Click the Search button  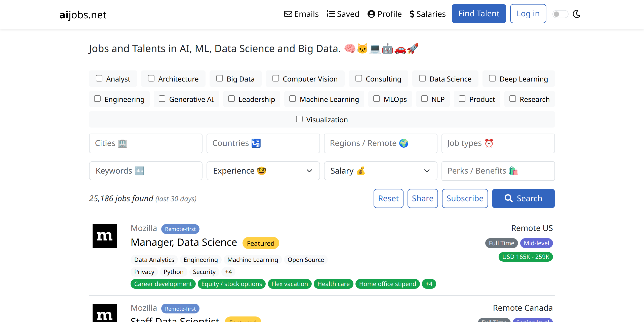point(523,198)
